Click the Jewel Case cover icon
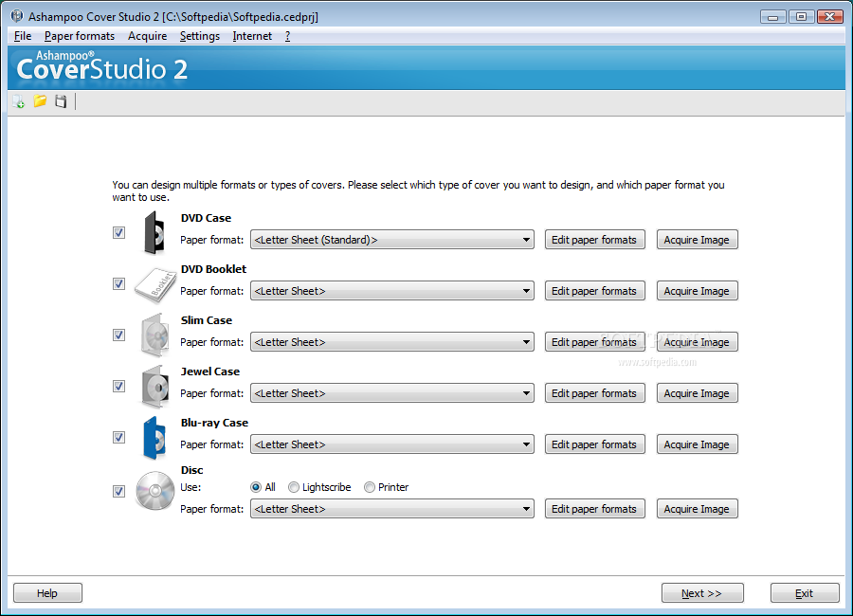 pos(154,386)
